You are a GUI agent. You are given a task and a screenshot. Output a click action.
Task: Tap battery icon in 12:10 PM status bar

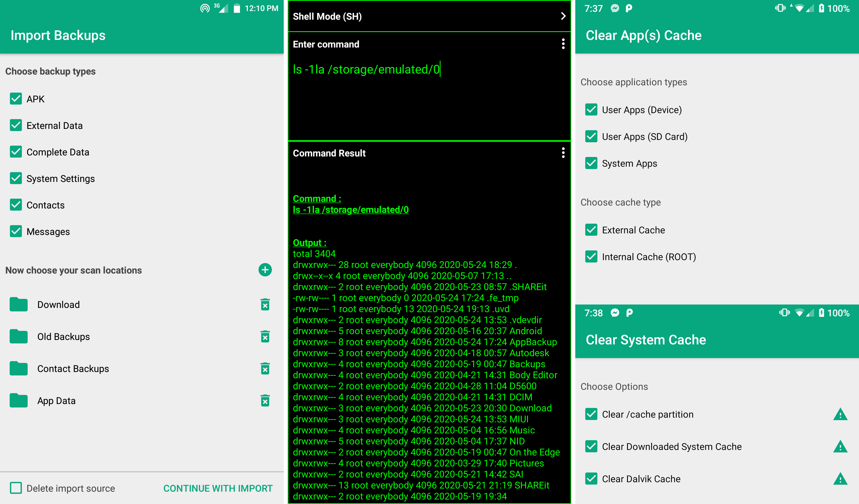[237, 8]
